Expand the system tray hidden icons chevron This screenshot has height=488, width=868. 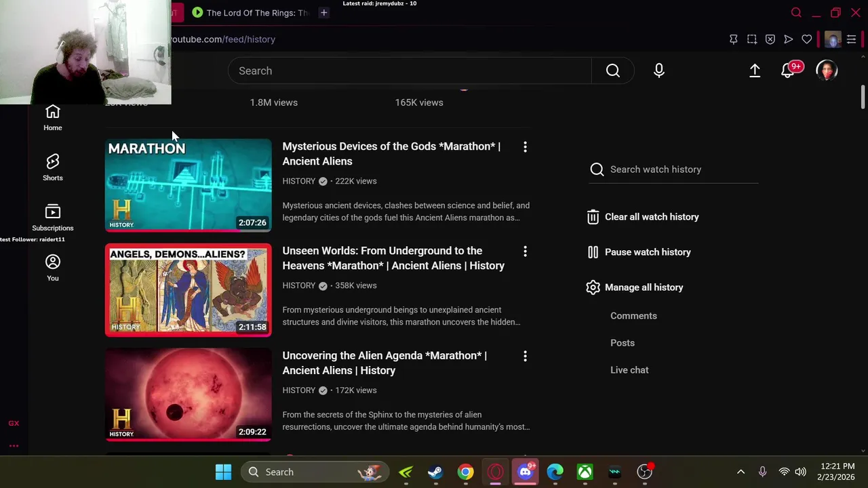point(741,472)
